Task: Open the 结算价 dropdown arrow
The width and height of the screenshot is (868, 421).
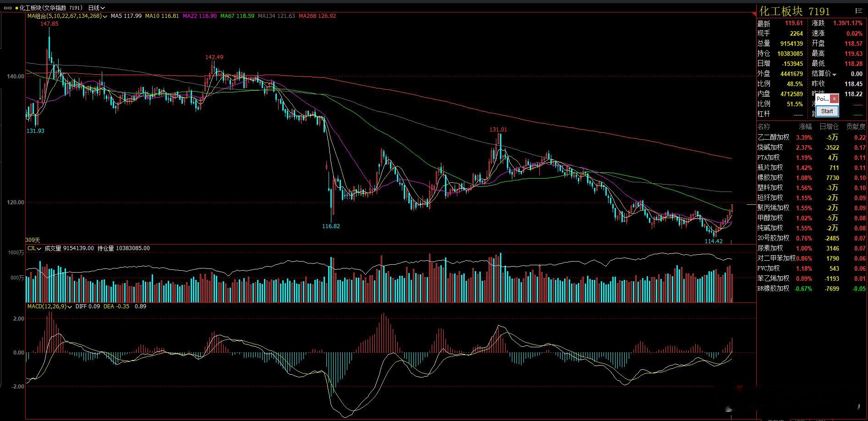Action: pos(834,74)
